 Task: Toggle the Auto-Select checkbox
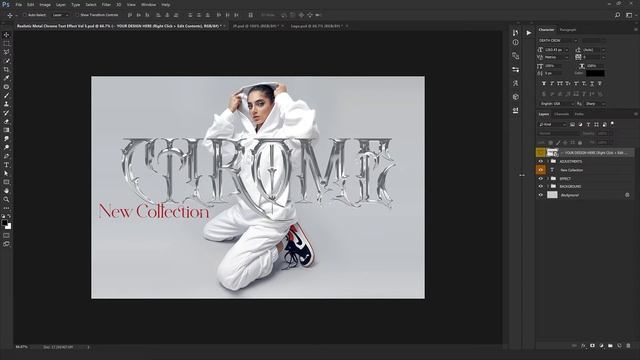[x=24, y=15]
